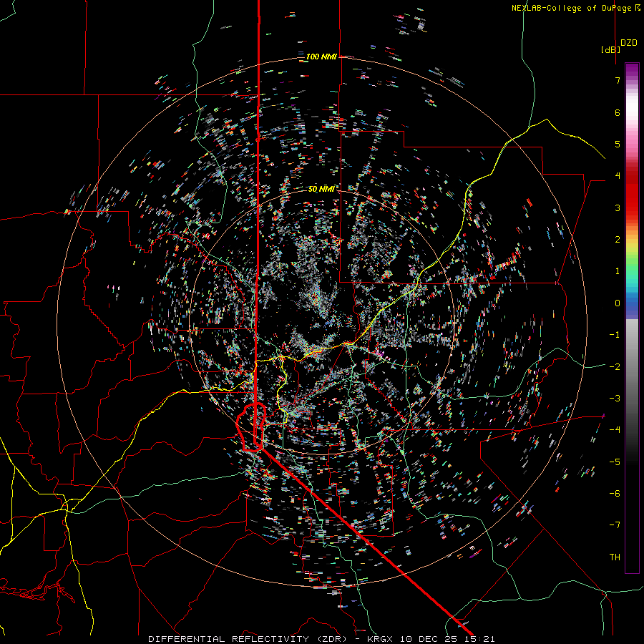Select the KRGX station identifier
Viewport: 644px width, 644px height.
381,639
